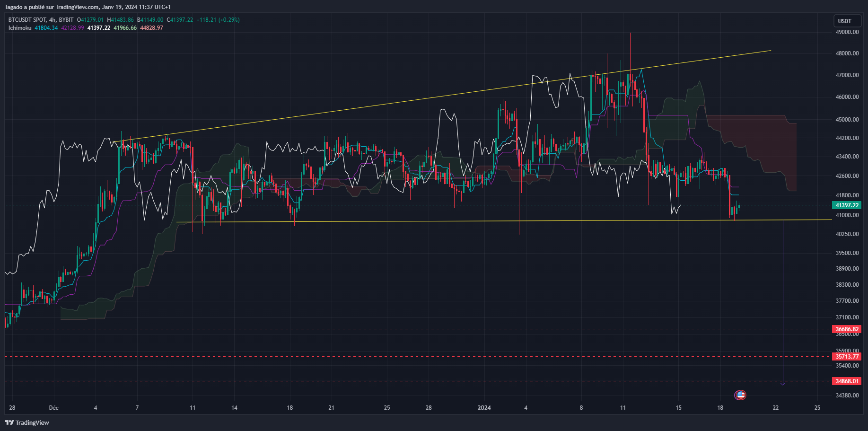Image resolution: width=868 pixels, height=431 pixels.
Task: Click the BTCUSDT SPOT symbol in the chart legend
Action: [26, 20]
